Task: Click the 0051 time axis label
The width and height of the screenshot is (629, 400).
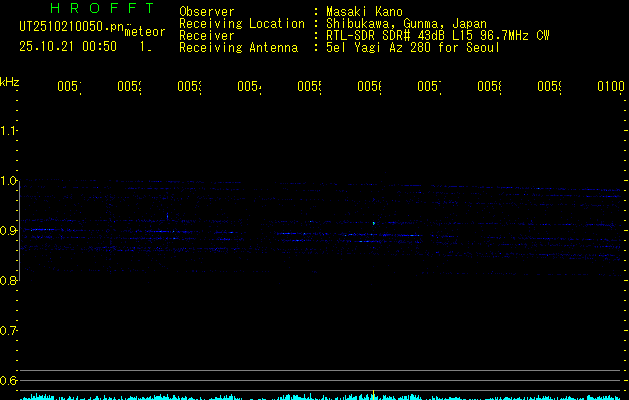Action: [x=69, y=86]
